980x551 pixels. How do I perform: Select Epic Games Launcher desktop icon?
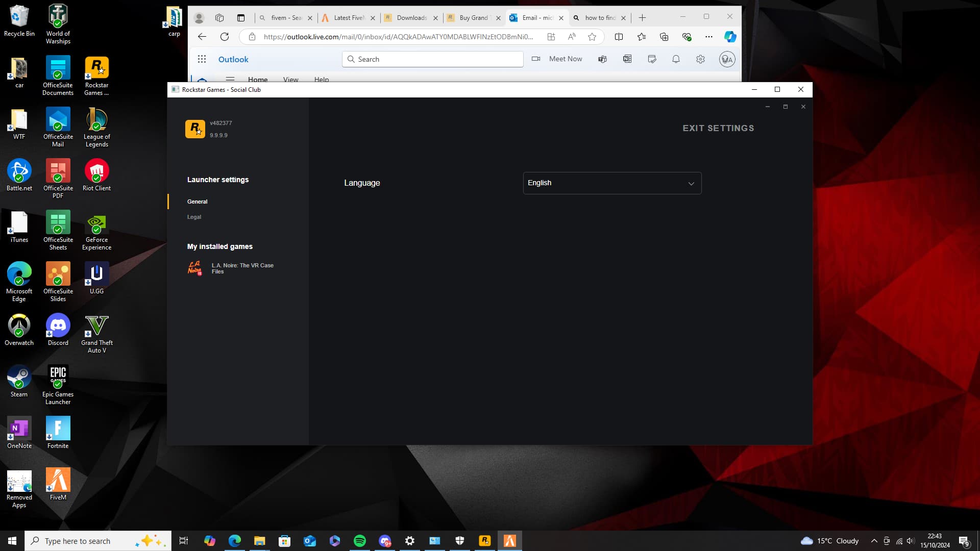pos(58,385)
